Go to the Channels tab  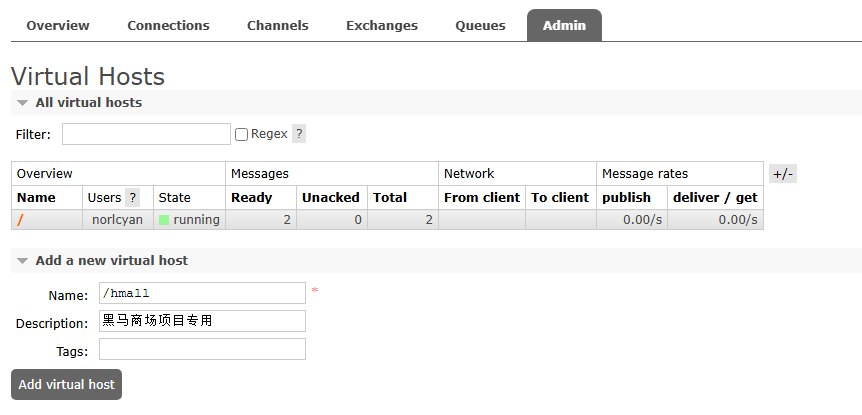click(x=278, y=25)
